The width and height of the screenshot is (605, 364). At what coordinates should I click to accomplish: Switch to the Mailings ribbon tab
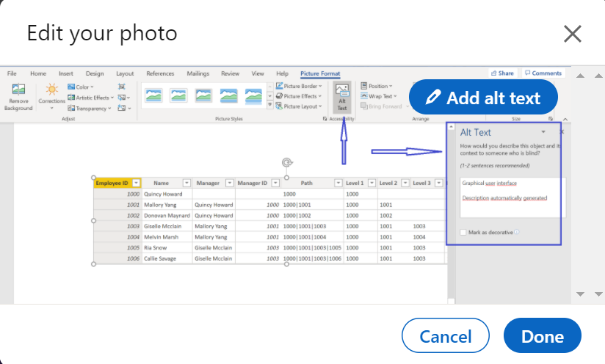coord(198,73)
